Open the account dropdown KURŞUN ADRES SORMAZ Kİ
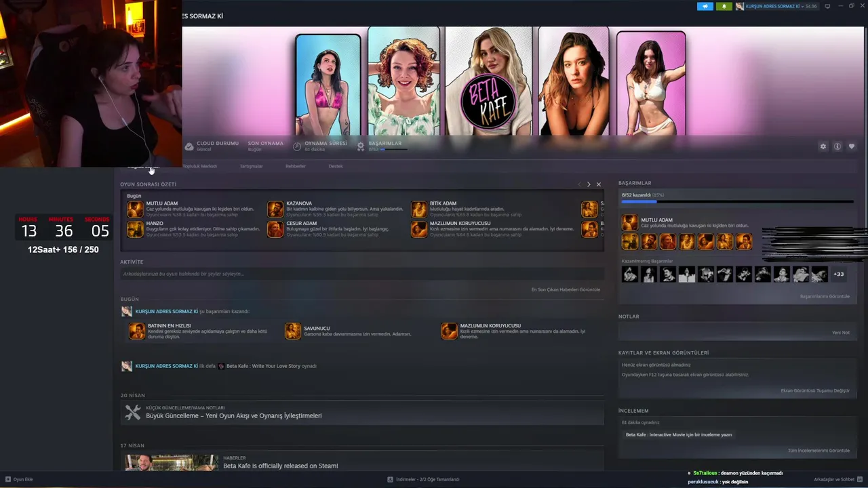The image size is (868, 488). [777, 6]
